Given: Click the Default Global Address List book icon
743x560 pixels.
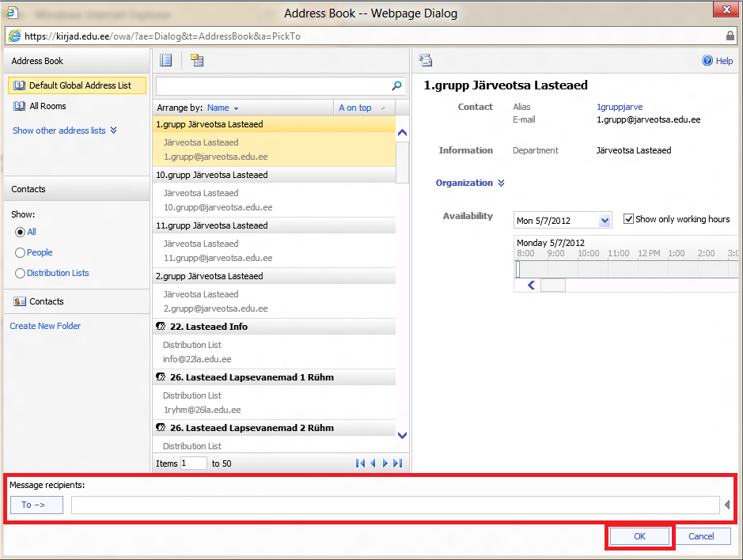Looking at the screenshot, I should click(20, 85).
